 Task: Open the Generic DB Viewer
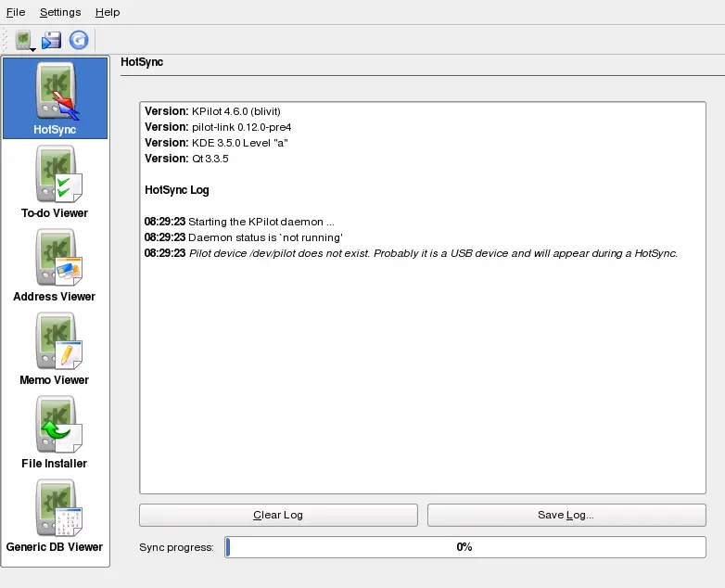[55, 516]
